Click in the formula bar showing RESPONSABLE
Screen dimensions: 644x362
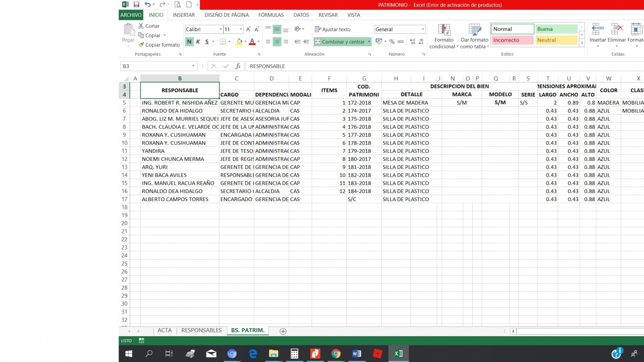coord(444,66)
